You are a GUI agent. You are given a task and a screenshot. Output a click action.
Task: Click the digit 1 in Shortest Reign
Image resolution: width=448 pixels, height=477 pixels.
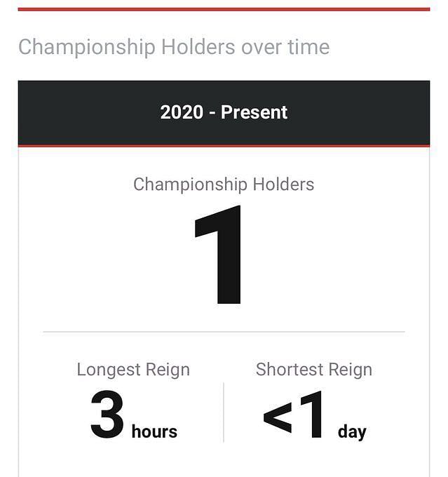pyautogui.click(x=311, y=414)
